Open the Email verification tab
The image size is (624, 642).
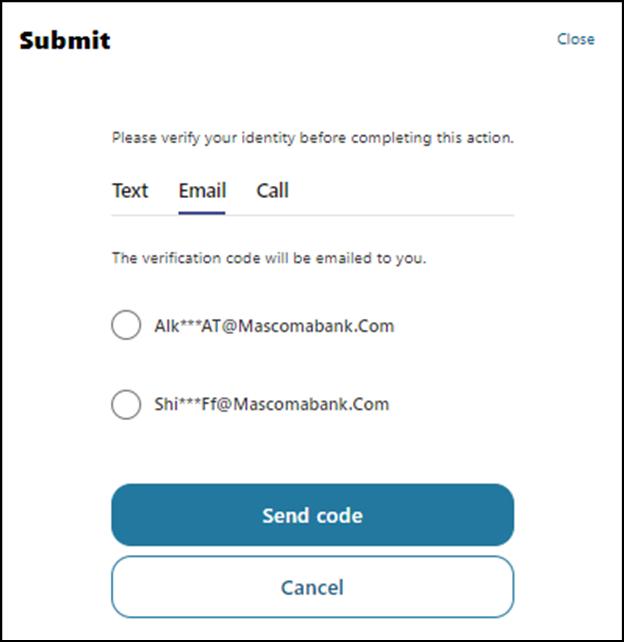pos(202,190)
